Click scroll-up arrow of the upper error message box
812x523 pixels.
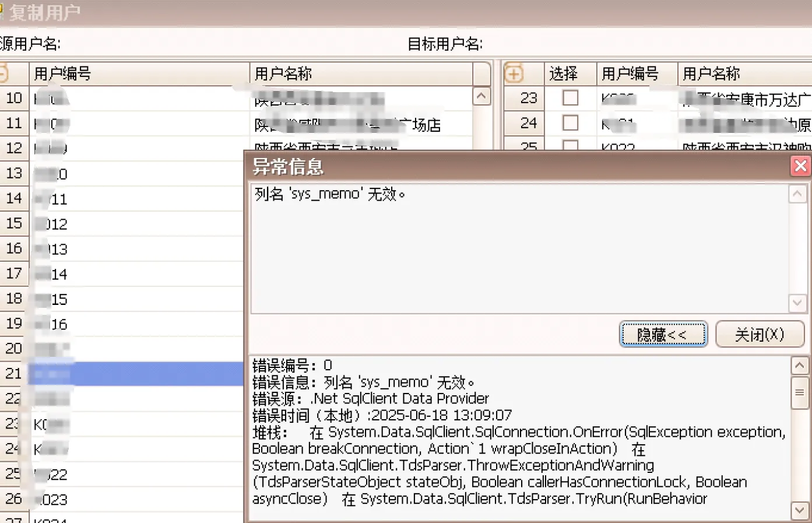tap(797, 194)
